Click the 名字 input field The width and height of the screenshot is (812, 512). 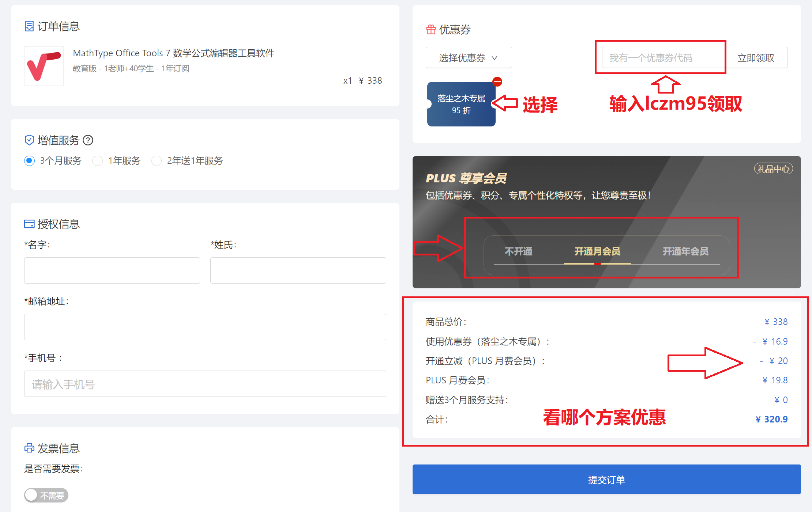(112, 270)
